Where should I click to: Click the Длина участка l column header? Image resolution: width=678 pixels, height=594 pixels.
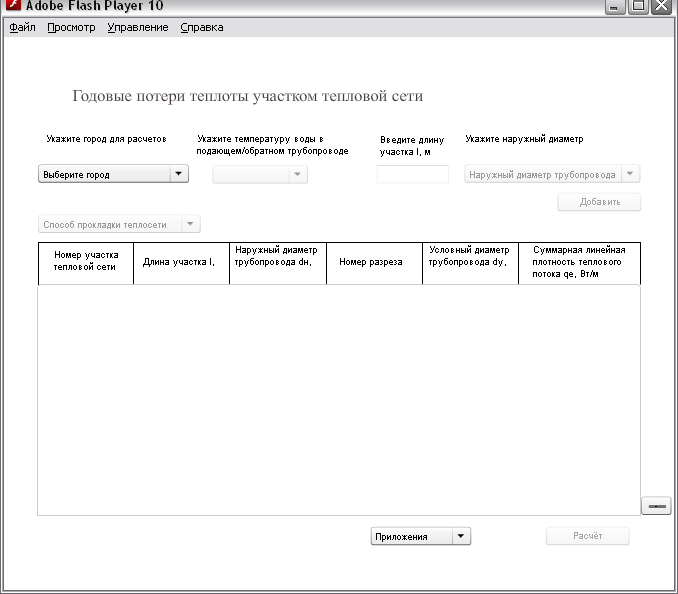(x=182, y=263)
